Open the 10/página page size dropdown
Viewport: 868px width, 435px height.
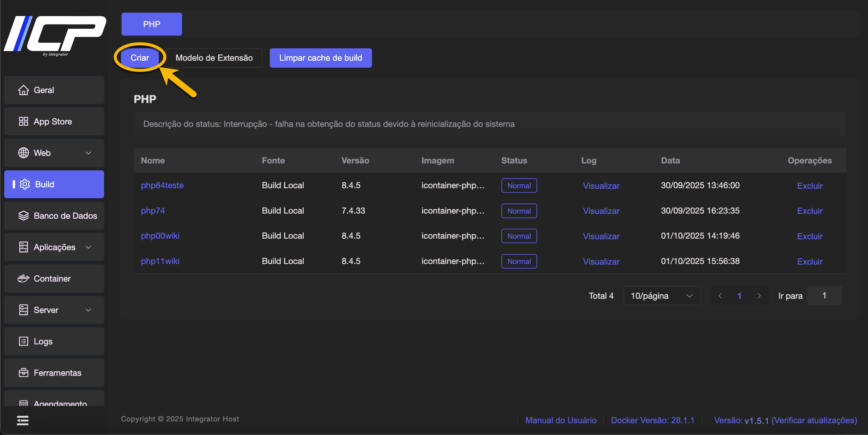coord(661,296)
